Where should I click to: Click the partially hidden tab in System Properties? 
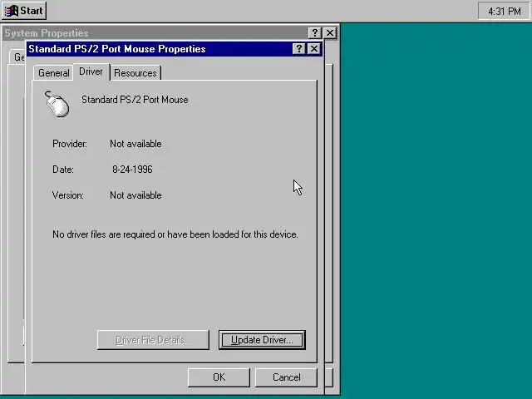pyautogui.click(x=17, y=57)
